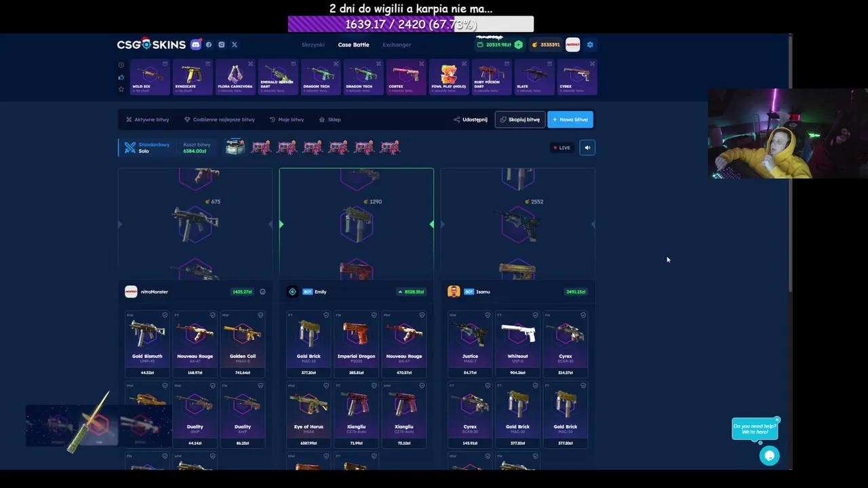
Task: Open the Cyrex live drop card in feed
Action: 576,77
